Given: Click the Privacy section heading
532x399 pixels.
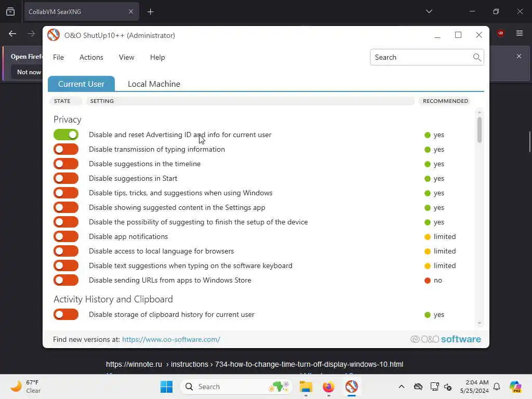Looking at the screenshot, I should coord(68,119).
